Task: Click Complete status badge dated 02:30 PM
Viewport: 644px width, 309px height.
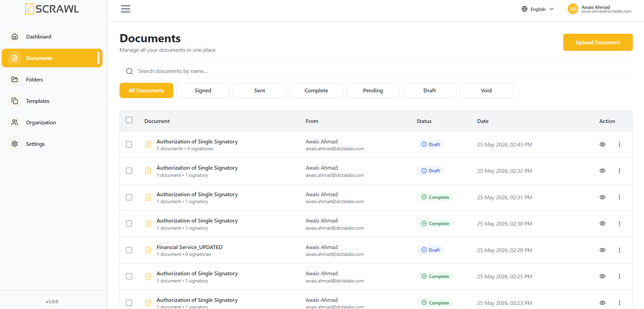Action: 435,223
